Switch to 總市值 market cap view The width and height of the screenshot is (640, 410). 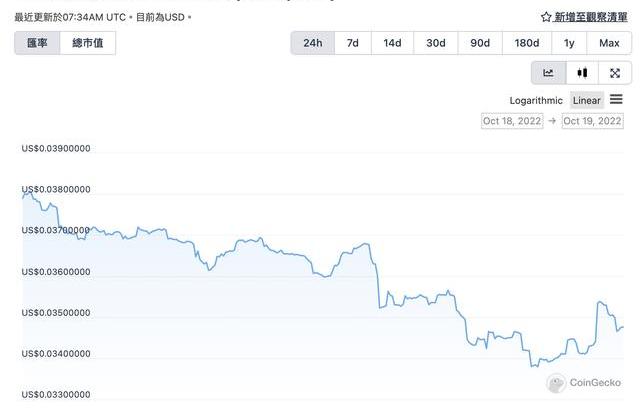(x=88, y=43)
